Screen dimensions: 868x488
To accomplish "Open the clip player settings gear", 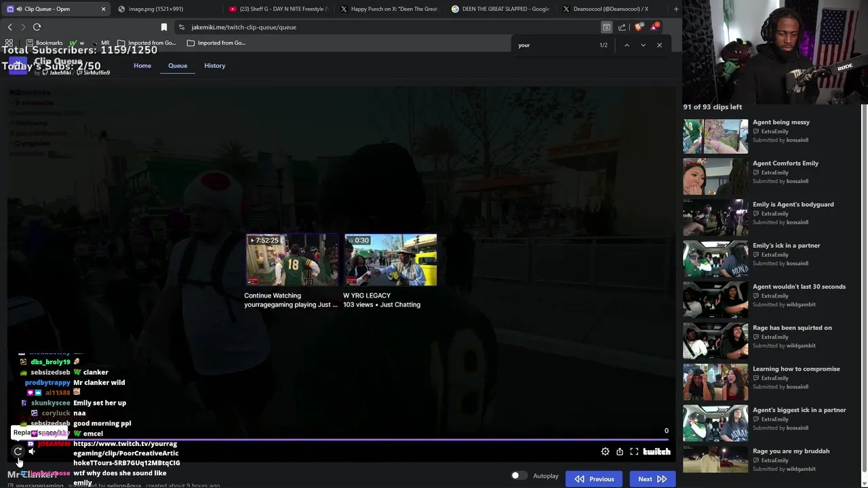I will pyautogui.click(x=605, y=451).
